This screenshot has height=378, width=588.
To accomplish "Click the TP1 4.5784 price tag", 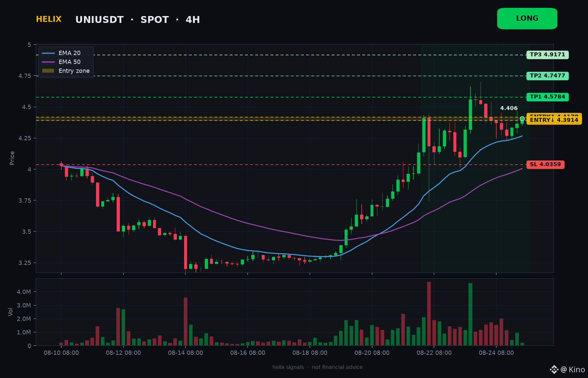I will (x=547, y=97).
